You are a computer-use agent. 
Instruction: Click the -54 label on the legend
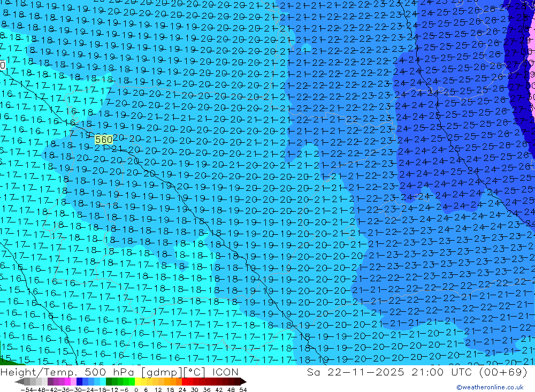[x=27, y=390]
